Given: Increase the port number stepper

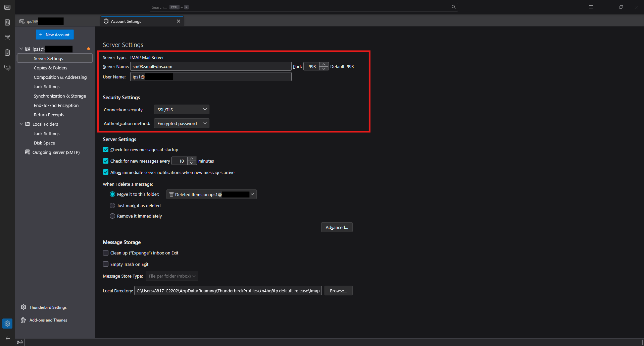Looking at the screenshot, I should click(324, 64).
